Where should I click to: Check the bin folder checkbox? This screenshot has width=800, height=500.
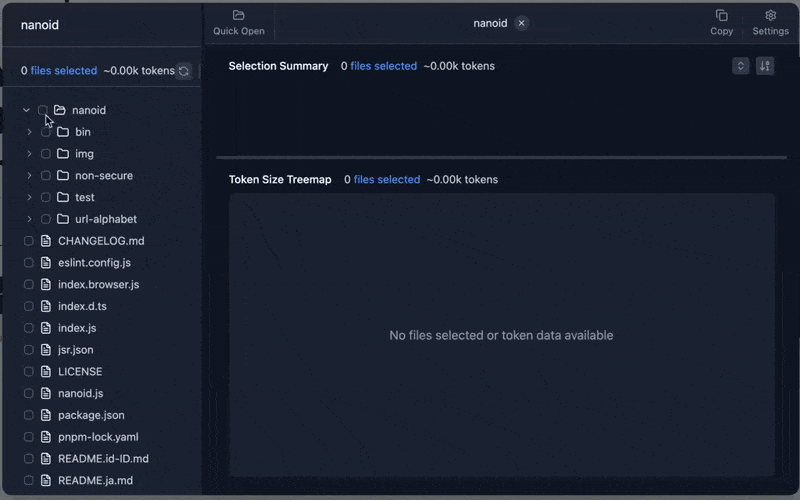[46, 132]
